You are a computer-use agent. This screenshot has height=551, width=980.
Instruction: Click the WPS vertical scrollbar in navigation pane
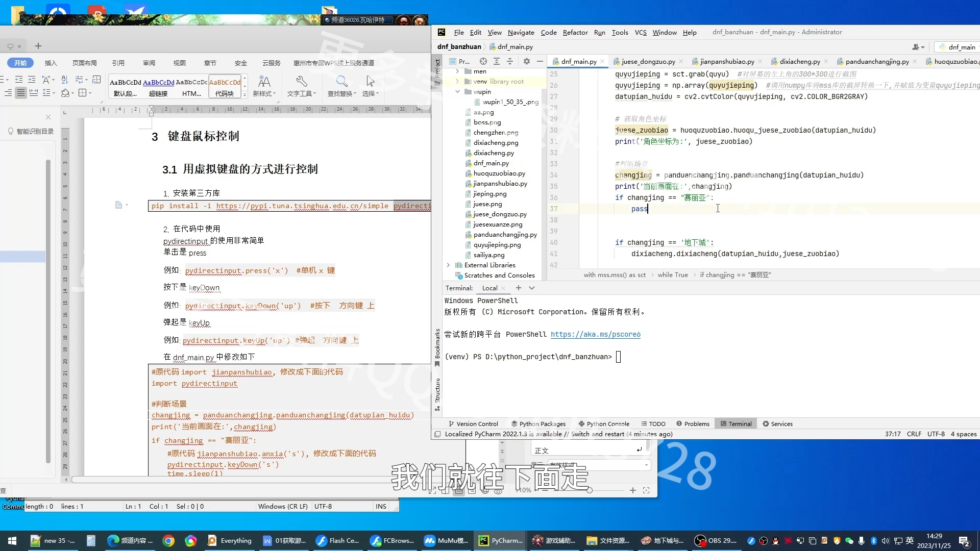(48, 311)
